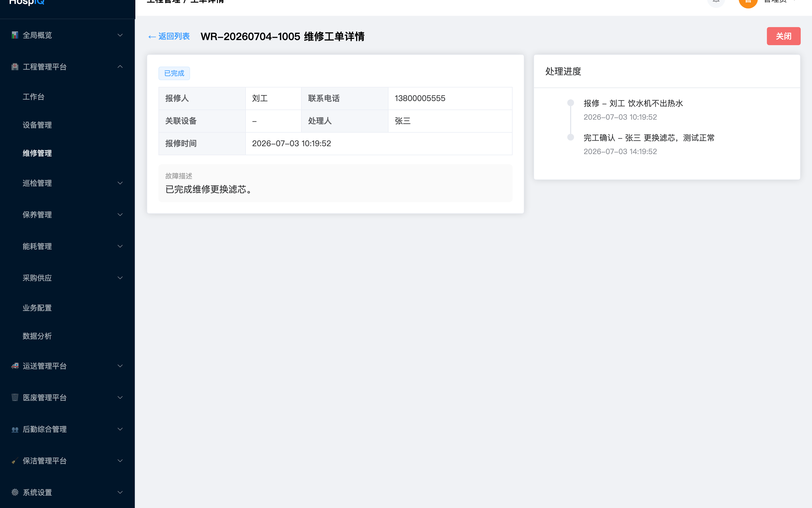Click the 联系电话 label cell

click(345, 98)
